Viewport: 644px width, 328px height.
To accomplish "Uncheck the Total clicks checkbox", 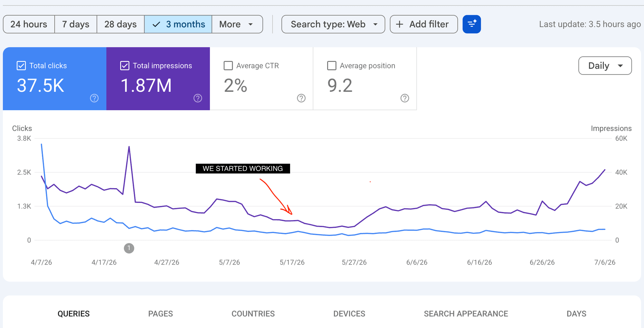I will point(21,66).
